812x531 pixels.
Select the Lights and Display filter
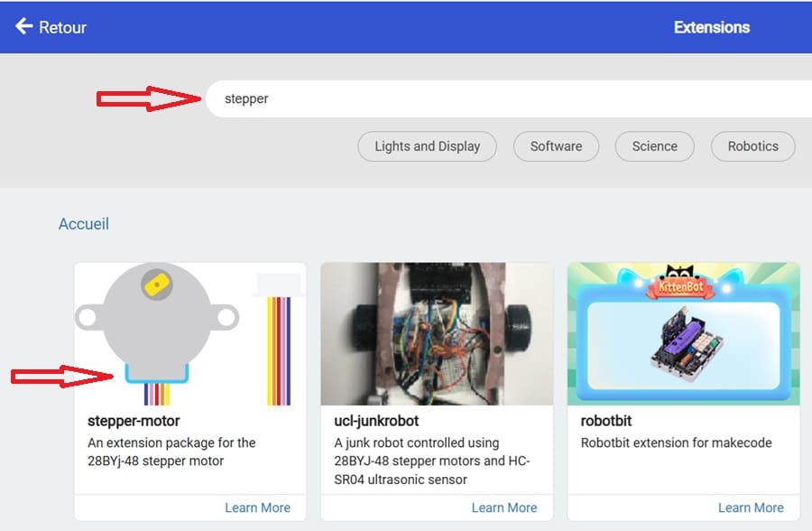pos(427,146)
